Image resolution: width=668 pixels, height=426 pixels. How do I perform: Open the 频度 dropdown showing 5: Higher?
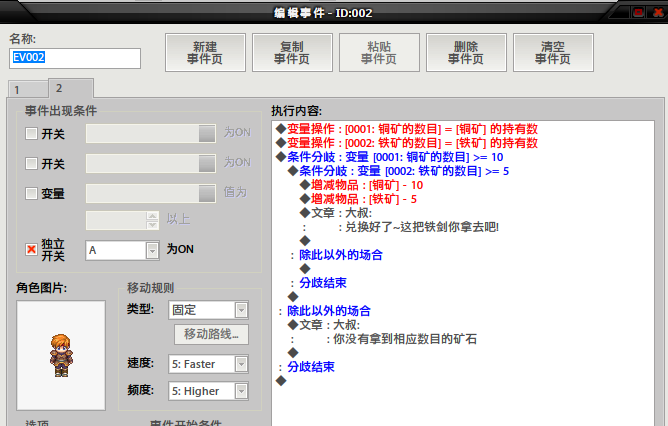point(208,391)
